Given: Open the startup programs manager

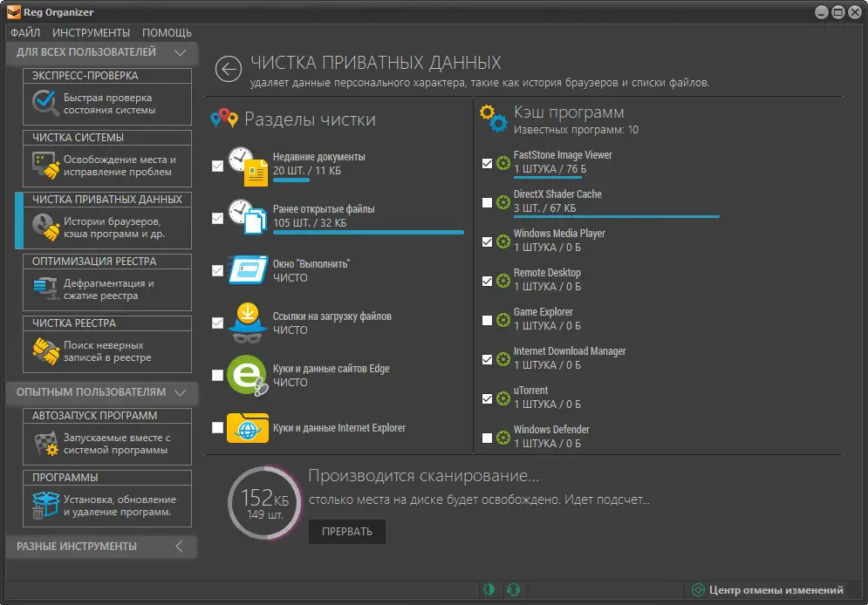Looking at the screenshot, I should tap(106, 443).
